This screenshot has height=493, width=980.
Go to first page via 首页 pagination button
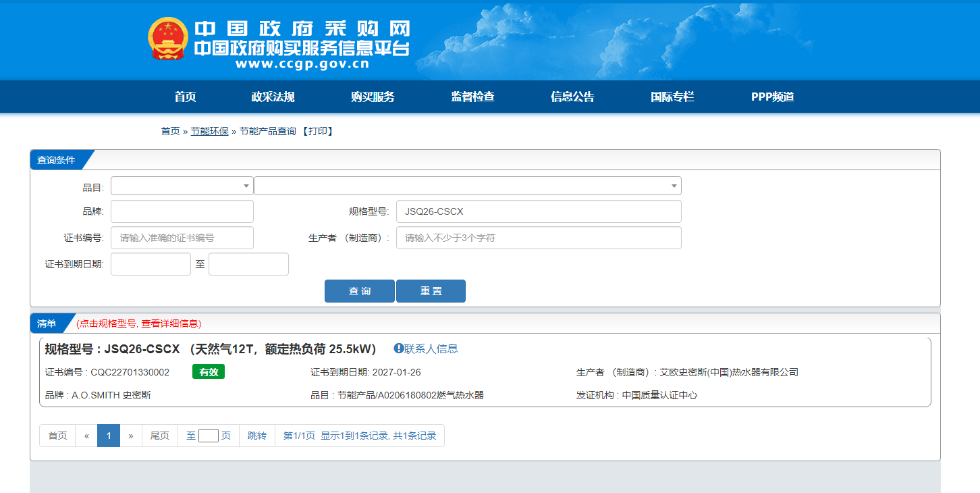(57, 436)
